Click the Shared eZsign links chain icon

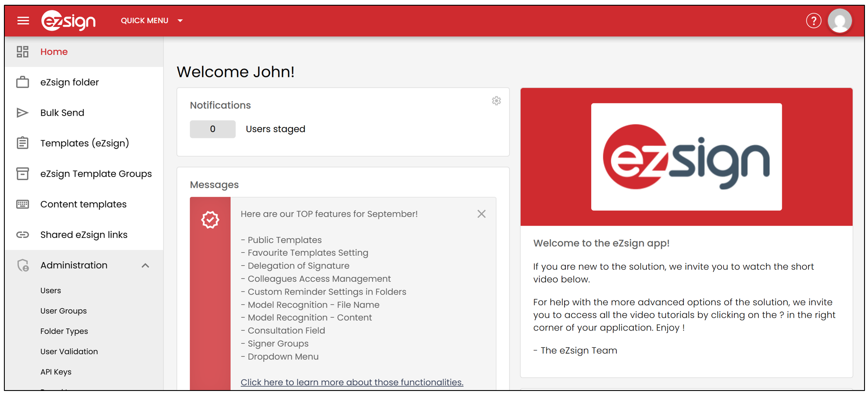pyautogui.click(x=23, y=235)
